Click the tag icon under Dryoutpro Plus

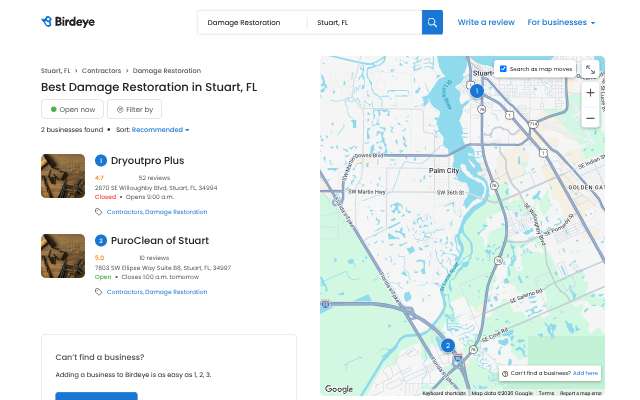click(x=98, y=212)
